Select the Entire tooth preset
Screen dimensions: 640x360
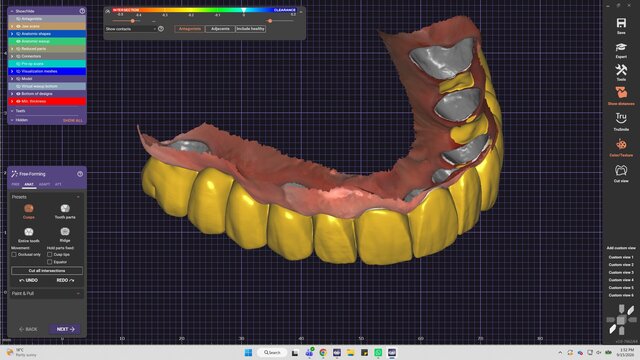(x=29, y=232)
